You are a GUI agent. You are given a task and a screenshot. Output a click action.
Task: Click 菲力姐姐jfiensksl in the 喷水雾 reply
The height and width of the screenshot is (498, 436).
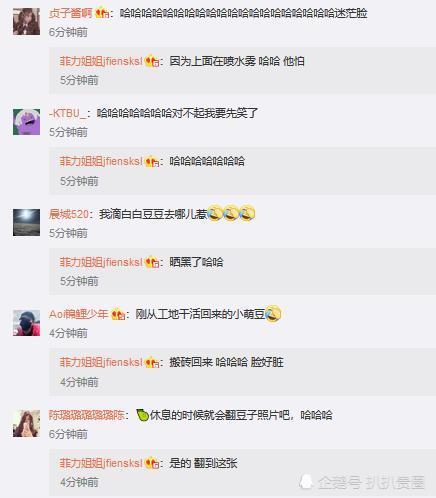pyautogui.click(x=101, y=61)
